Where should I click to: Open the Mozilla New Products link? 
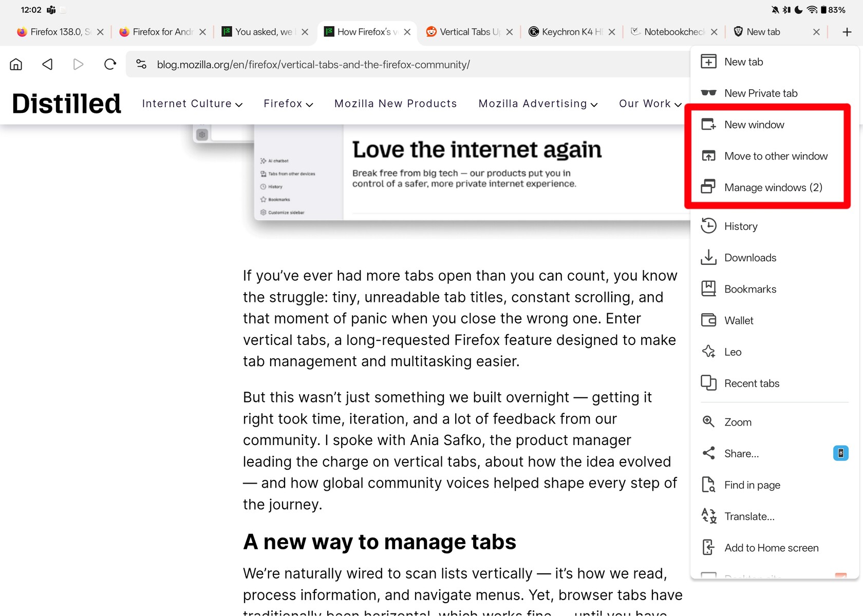[396, 104]
